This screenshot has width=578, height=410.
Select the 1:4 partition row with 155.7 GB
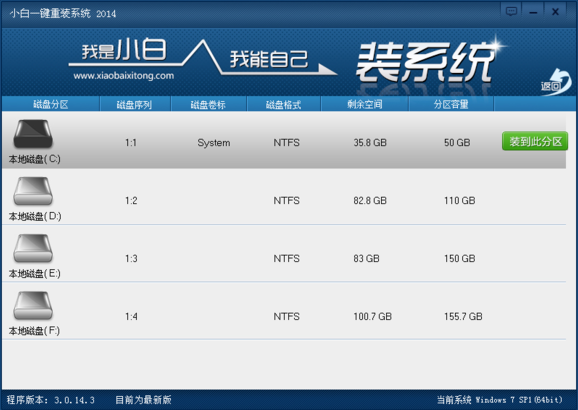pos(284,312)
